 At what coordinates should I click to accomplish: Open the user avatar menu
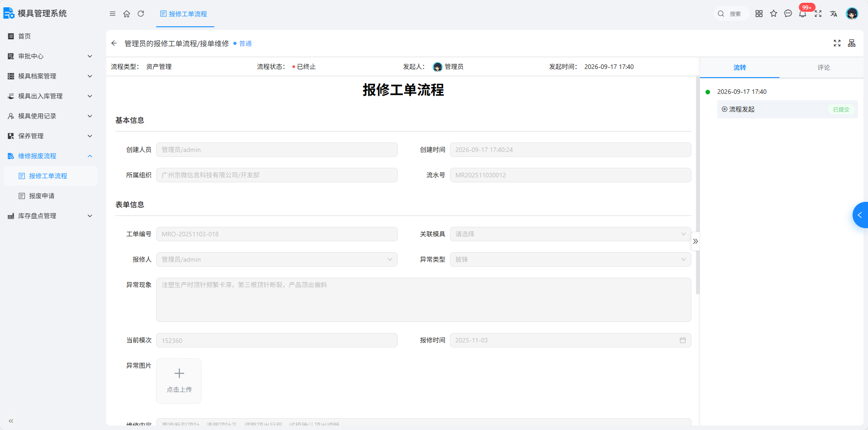point(852,14)
